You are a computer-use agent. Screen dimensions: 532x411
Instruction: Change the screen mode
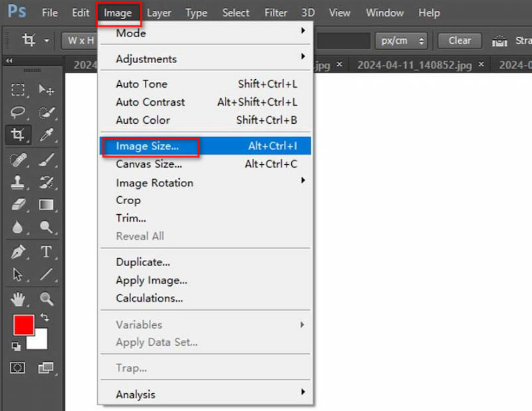pyautogui.click(x=46, y=368)
